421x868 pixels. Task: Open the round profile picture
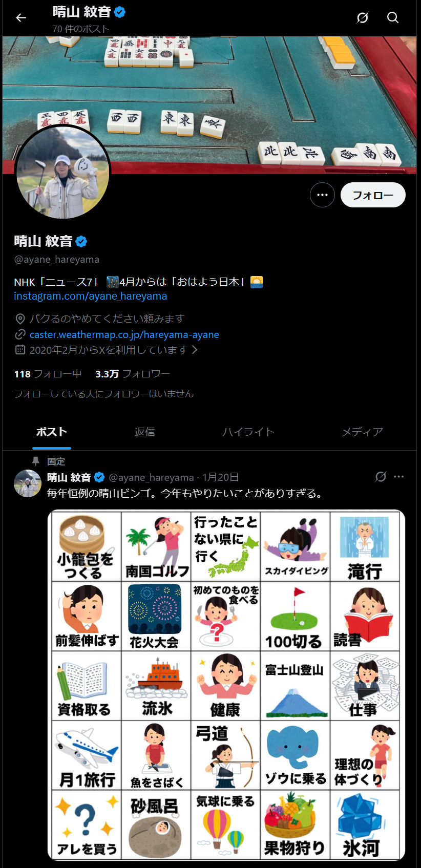[63, 173]
